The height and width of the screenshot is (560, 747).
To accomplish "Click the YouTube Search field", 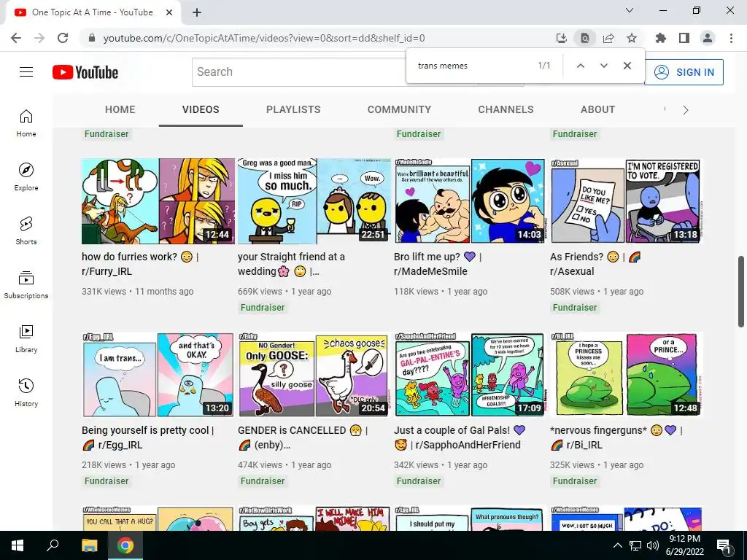I will pos(299,72).
